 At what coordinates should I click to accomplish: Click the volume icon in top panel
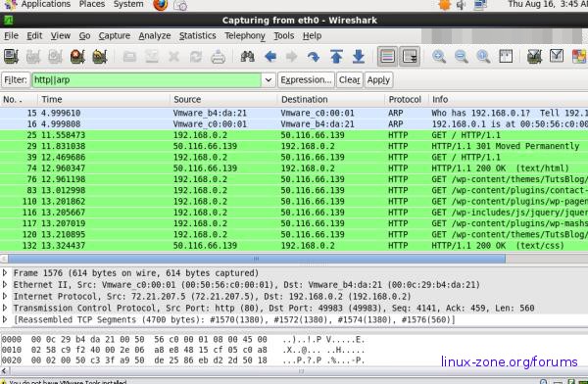462,5
